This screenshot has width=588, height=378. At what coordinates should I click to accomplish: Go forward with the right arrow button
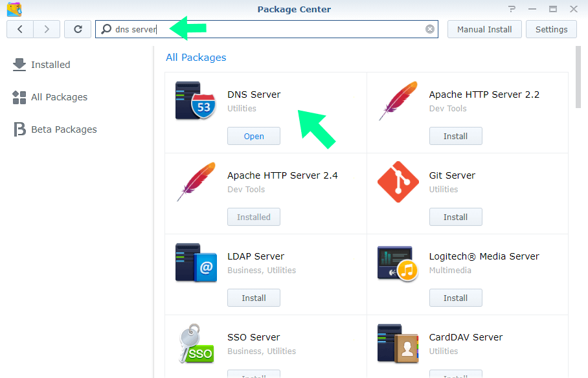(x=47, y=29)
